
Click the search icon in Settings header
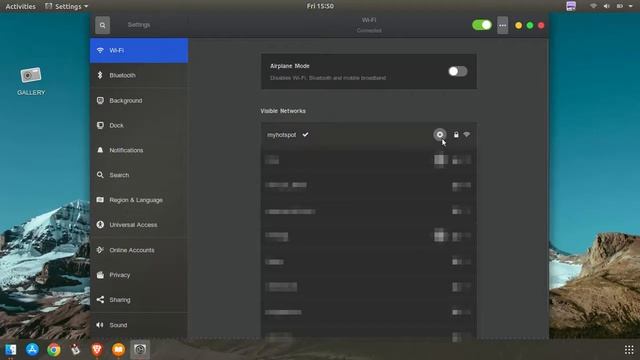102,25
